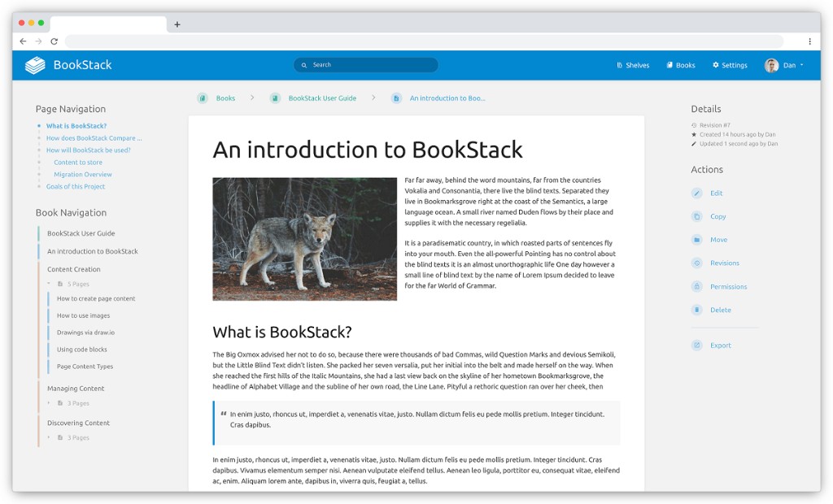
Task: Open the Managing Content chapter
Action: point(76,389)
